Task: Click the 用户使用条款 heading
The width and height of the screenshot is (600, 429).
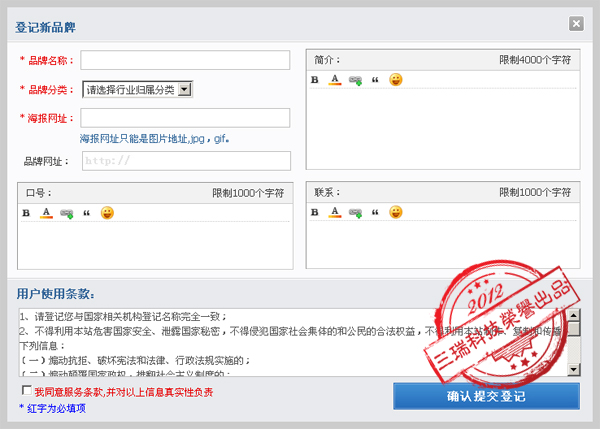Action: pyautogui.click(x=55, y=294)
